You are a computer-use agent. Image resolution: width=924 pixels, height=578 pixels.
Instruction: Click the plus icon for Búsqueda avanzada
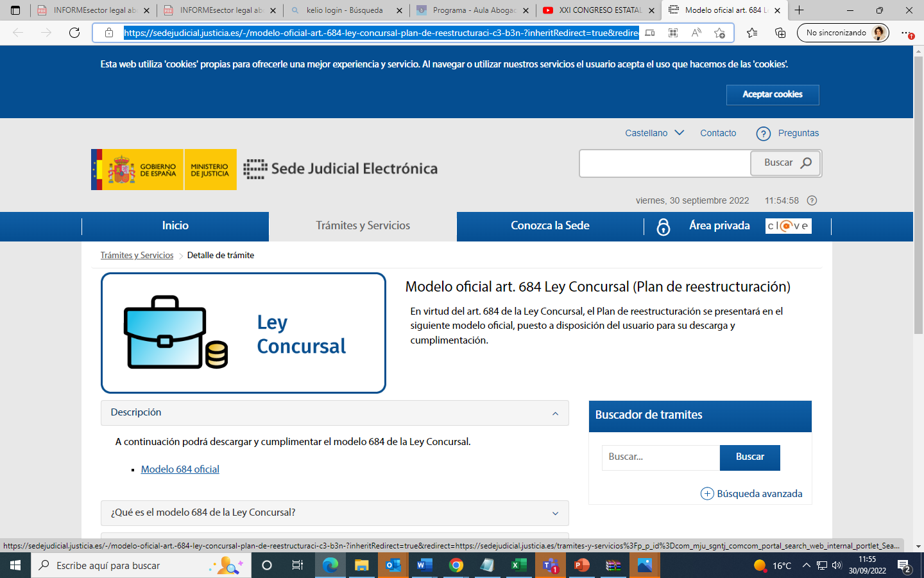707,493
